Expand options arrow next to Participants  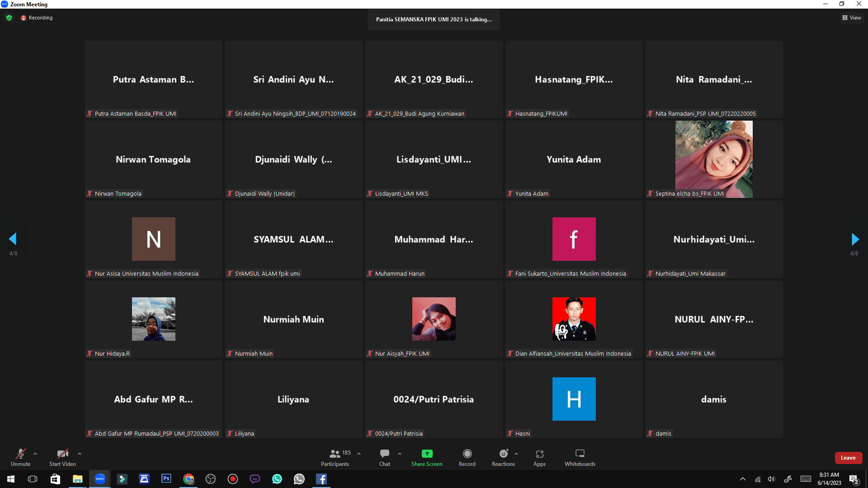[x=359, y=453]
